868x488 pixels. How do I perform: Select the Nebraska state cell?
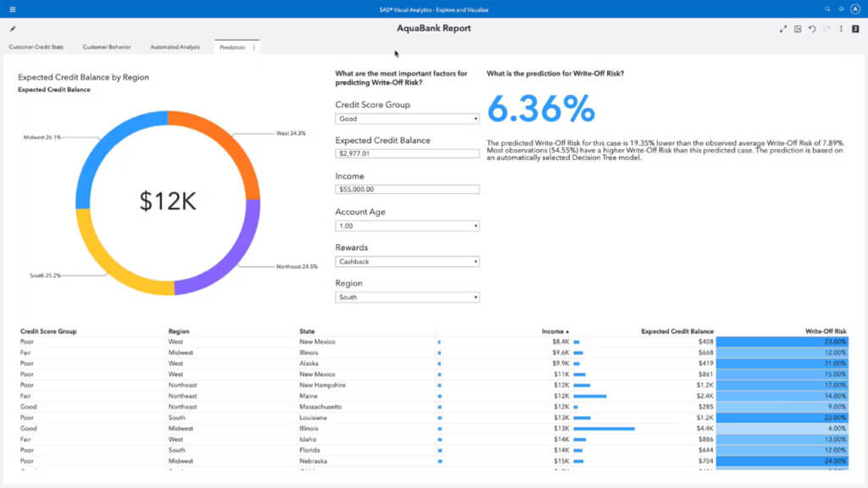313,461
